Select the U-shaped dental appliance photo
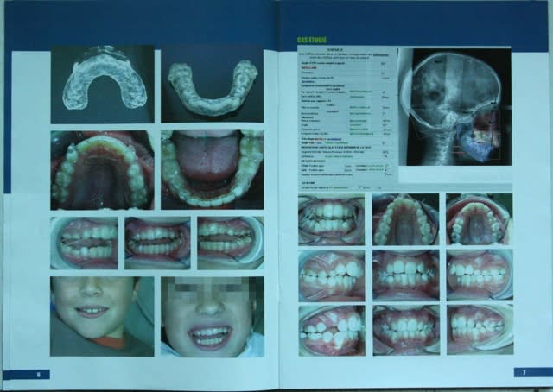The height and width of the screenshot is (392, 553). tap(212, 85)
